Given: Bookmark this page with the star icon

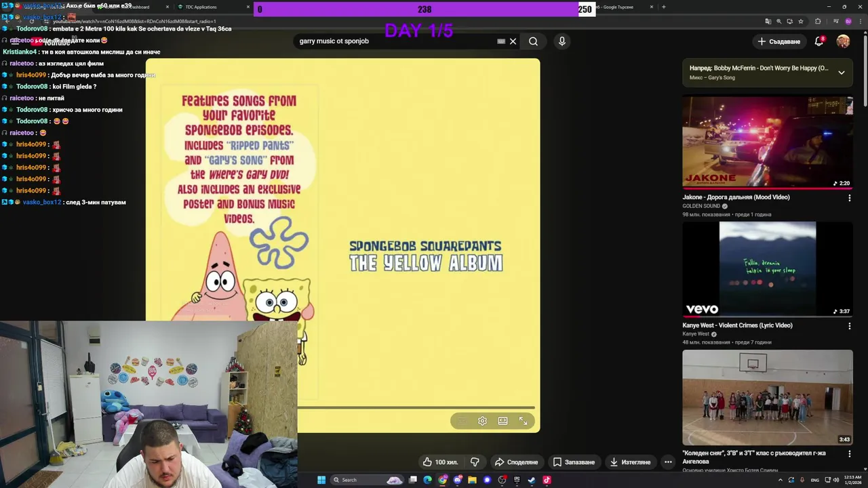Looking at the screenshot, I should (x=801, y=21).
